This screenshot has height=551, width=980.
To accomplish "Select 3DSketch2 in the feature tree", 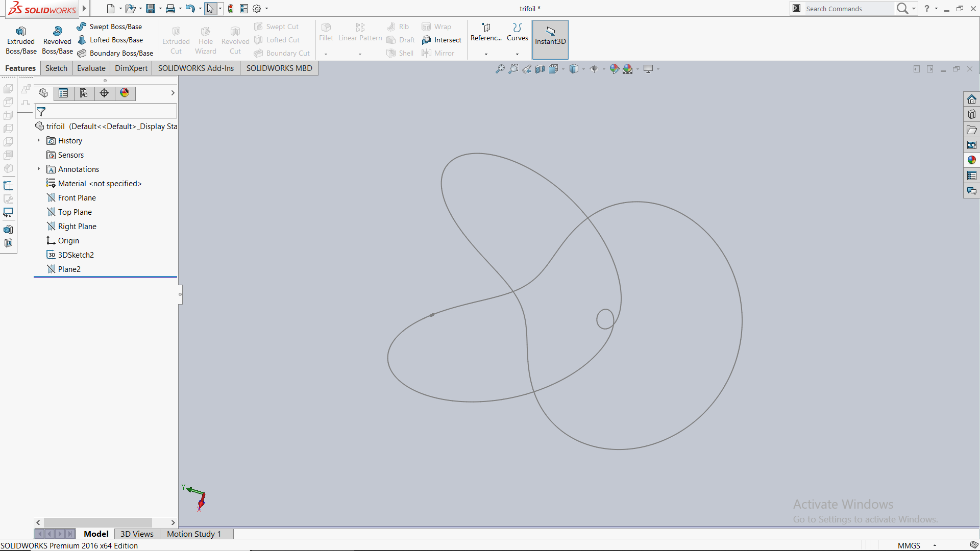I will click(76, 255).
